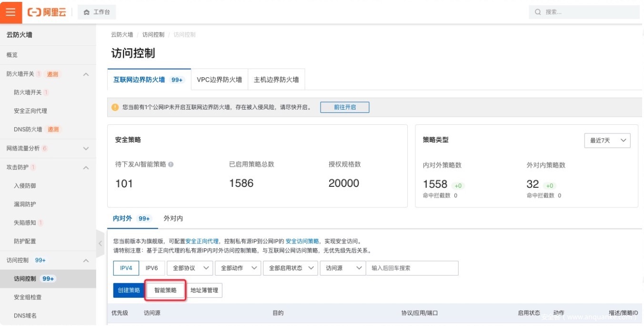
Task: Open the 全部协议 dropdown
Action: 190,268
